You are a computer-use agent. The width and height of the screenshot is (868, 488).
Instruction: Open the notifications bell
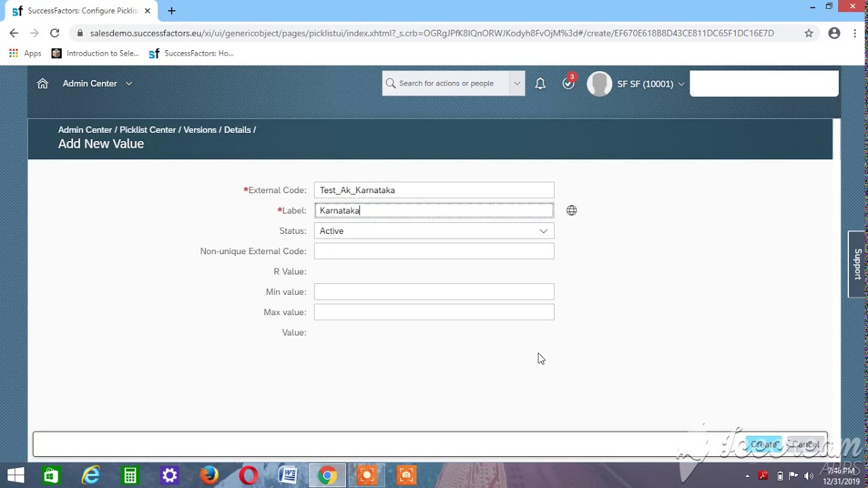tap(540, 83)
